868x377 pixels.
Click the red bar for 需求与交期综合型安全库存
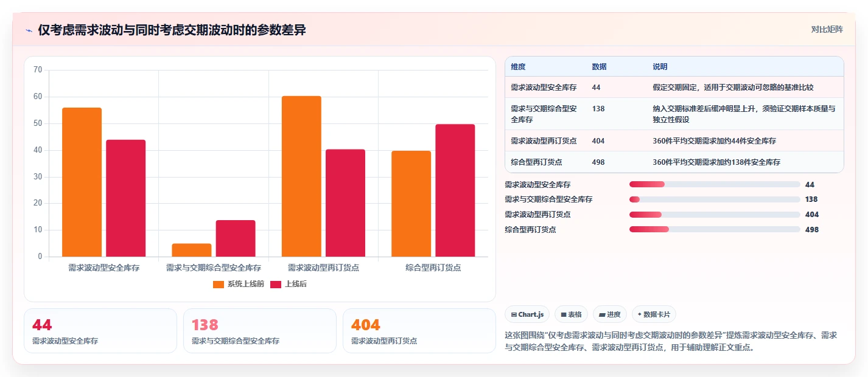tap(236, 238)
